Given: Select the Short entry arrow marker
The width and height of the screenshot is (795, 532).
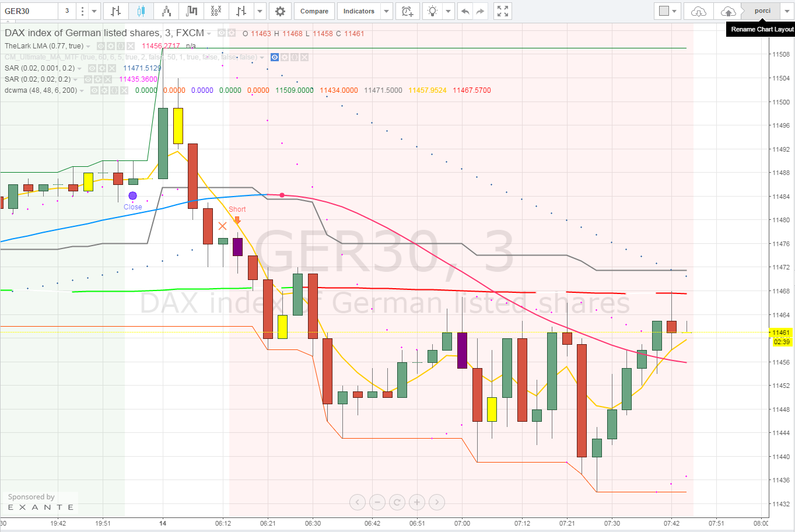Looking at the screenshot, I should click(237, 220).
